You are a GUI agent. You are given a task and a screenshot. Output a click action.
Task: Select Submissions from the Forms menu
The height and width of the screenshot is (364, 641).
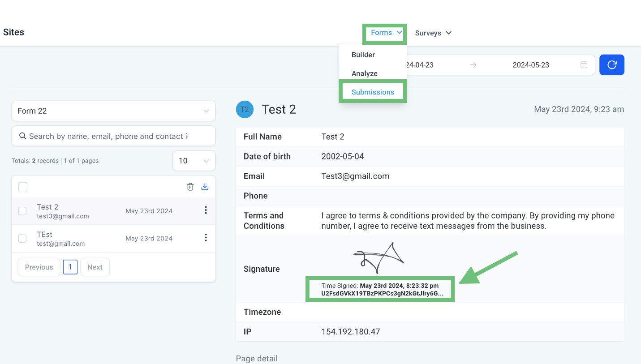pos(373,92)
